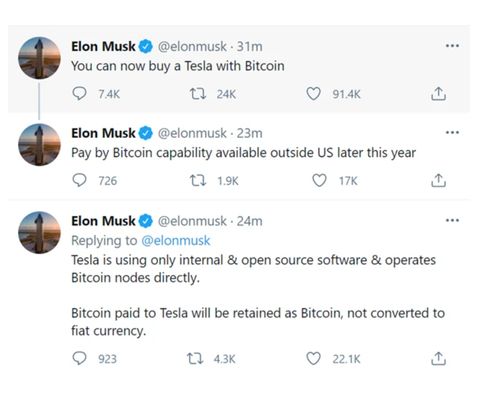Retweet the 'Pay by Bitcoin capability' tweet

tap(198, 181)
